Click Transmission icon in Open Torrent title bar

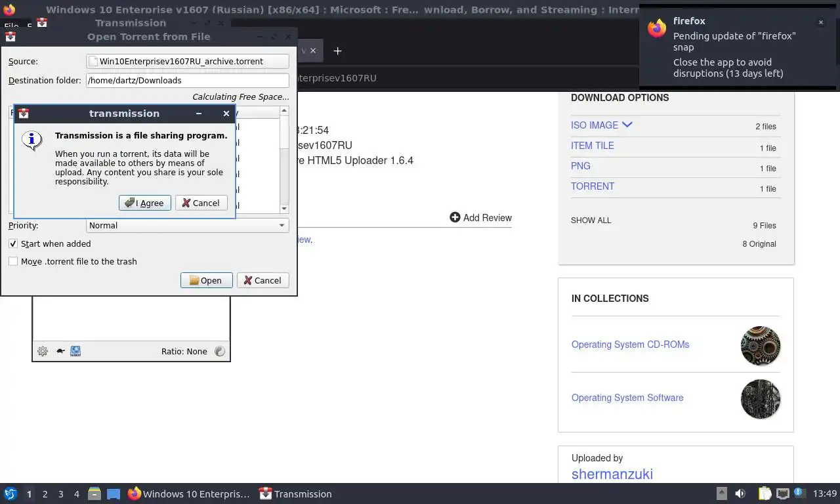click(x=10, y=37)
